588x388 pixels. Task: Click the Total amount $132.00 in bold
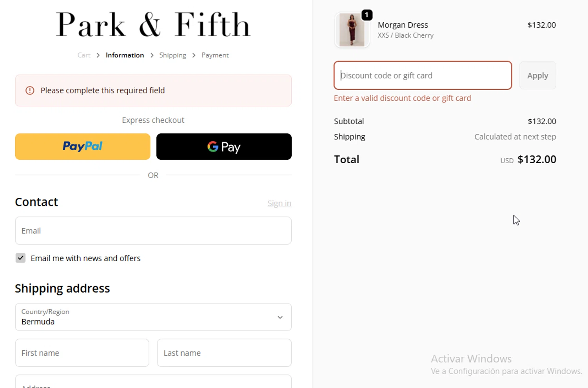(537, 159)
